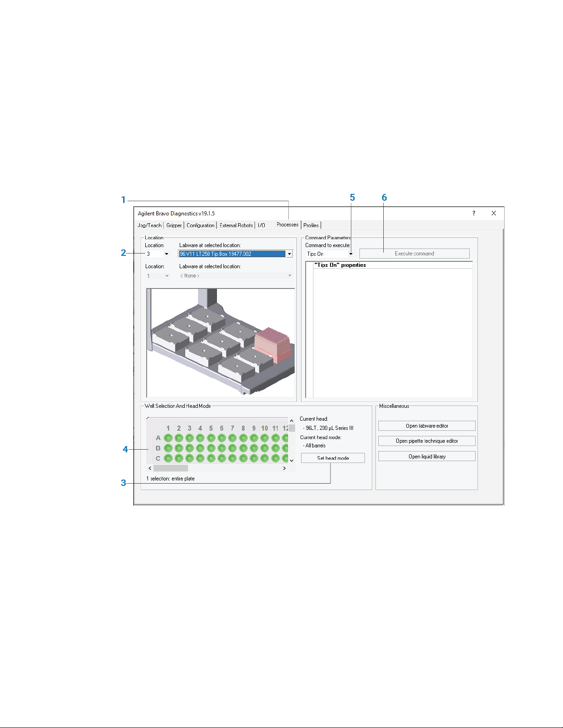Open liquid library
This screenshot has width=563, height=728.
click(x=427, y=456)
